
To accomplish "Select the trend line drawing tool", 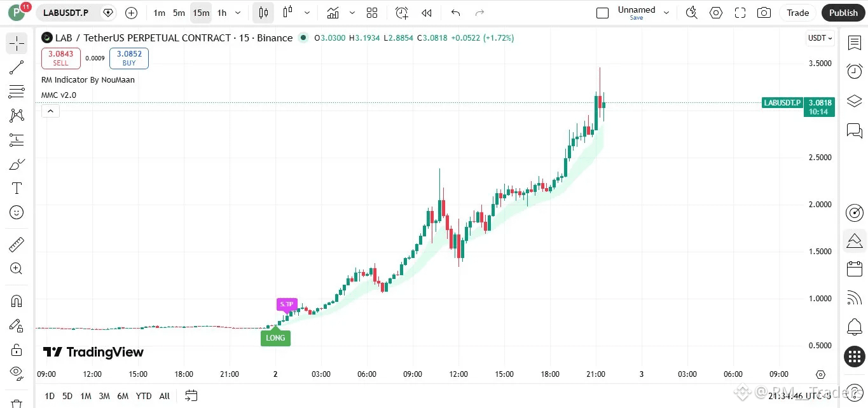I will click(17, 67).
